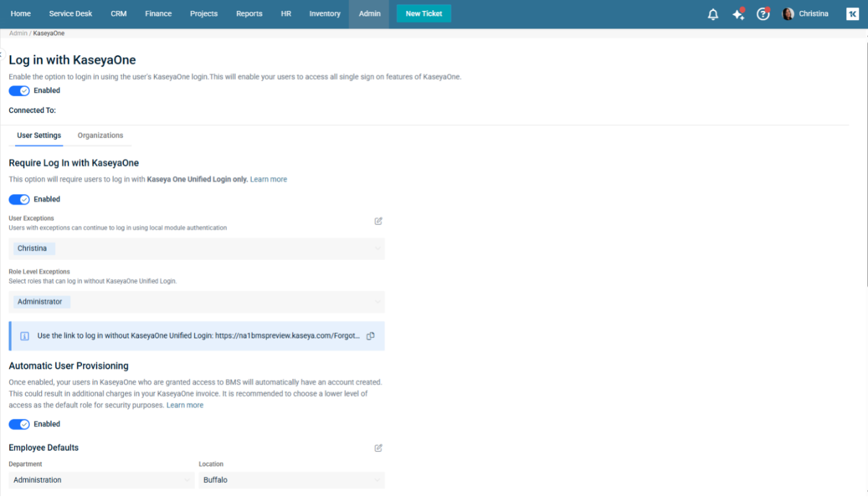Open the Home menu
The image size is (868, 498).
[21, 14]
